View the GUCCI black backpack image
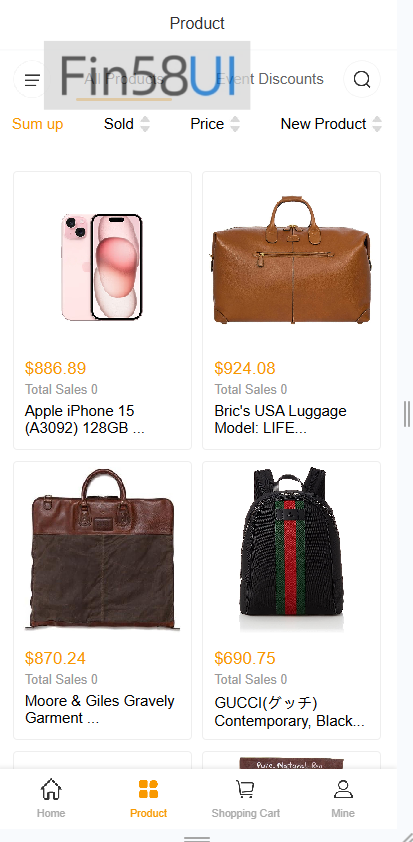The image size is (413, 842). 292,550
